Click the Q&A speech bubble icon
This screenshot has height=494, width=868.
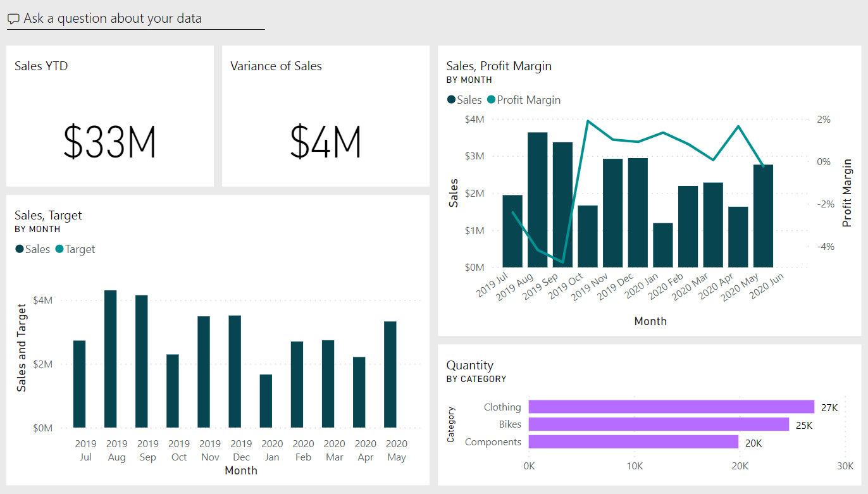pyautogui.click(x=13, y=19)
